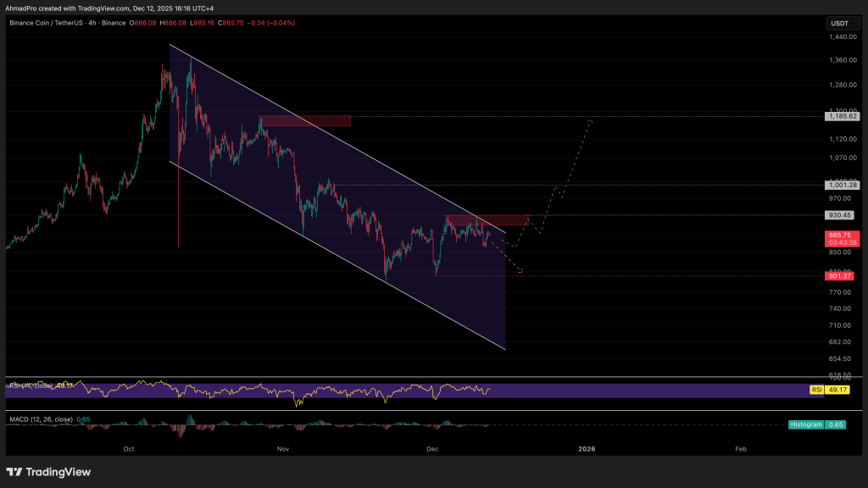Click the green arrowhead on projected path
Screen dimensions: 868x488
[x=588, y=121]
